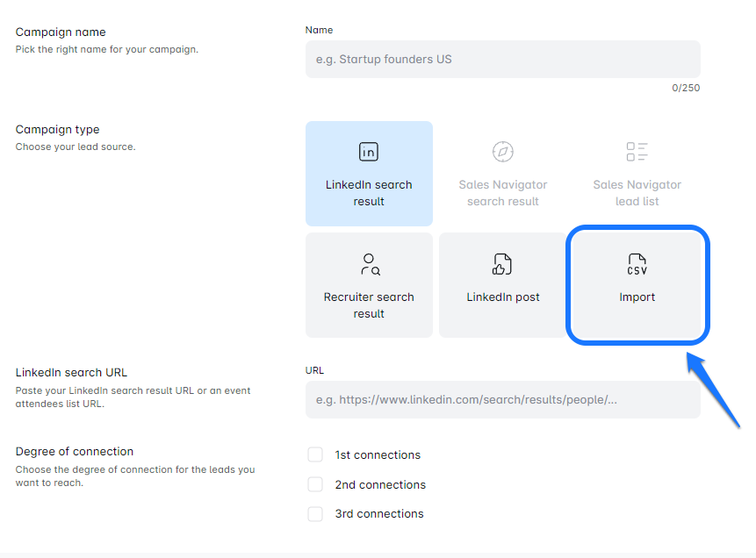
Task: Click the CSV file import icon
Action: [637, 264]
